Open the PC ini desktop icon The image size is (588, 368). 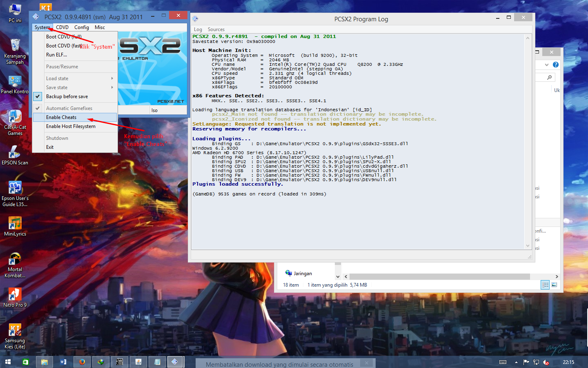tap(15, 13)
